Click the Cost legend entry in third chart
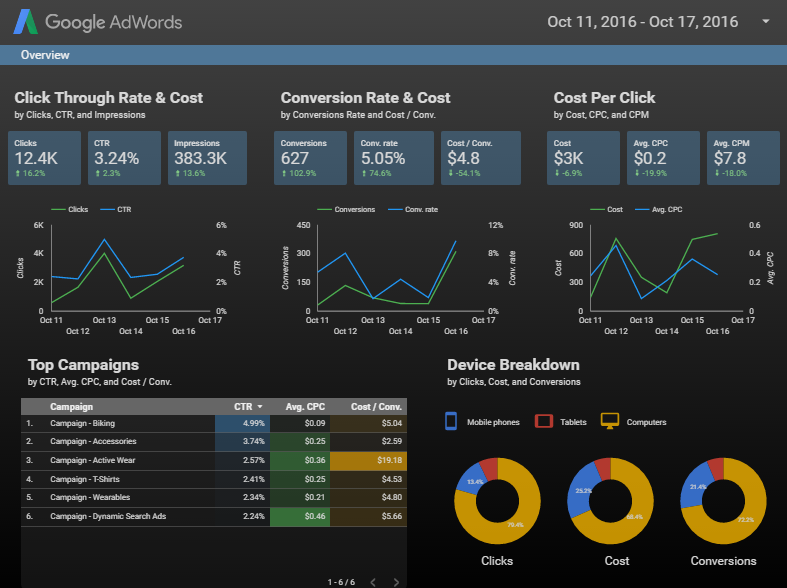 [606, 209]
